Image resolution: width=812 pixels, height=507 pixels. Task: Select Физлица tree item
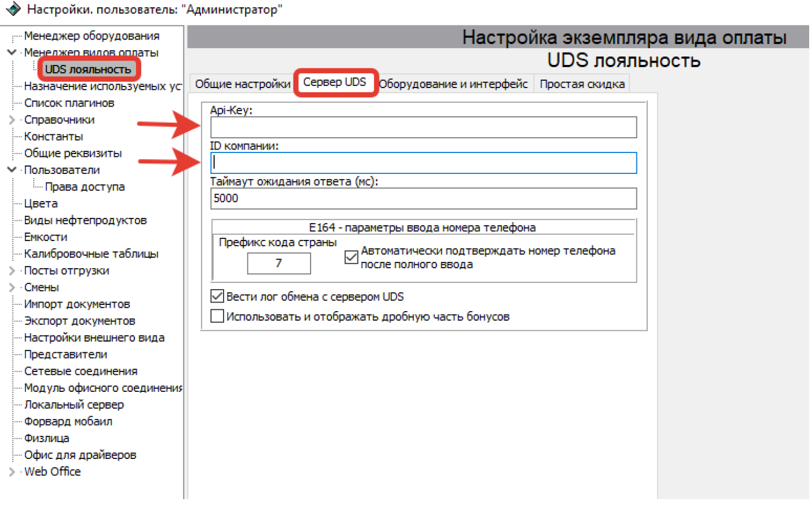coord(46,438)
